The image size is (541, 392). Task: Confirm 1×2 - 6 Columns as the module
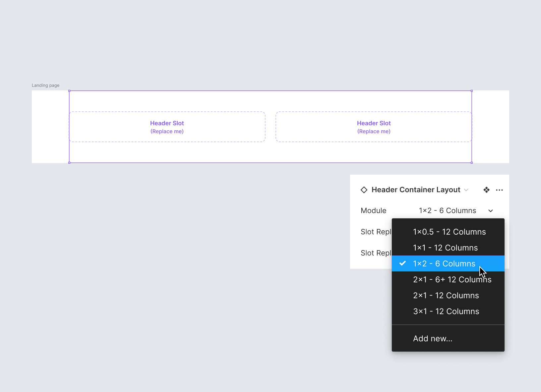coord(444,263)
